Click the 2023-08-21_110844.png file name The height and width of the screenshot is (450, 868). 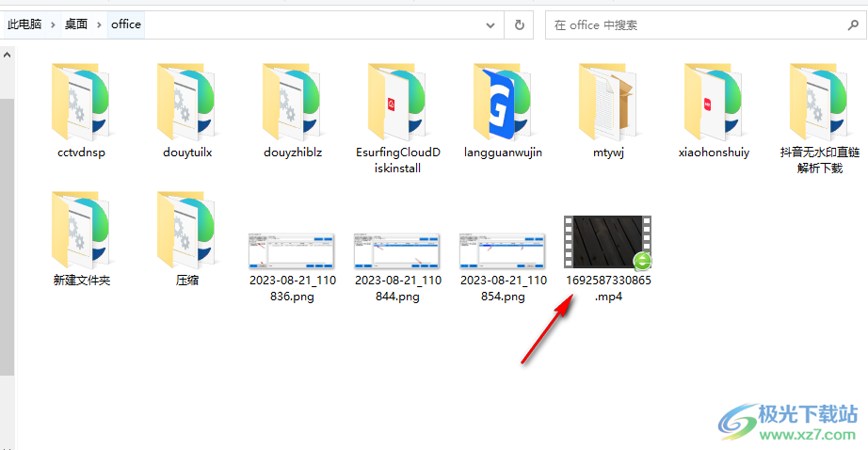click(x=397, y=288)
